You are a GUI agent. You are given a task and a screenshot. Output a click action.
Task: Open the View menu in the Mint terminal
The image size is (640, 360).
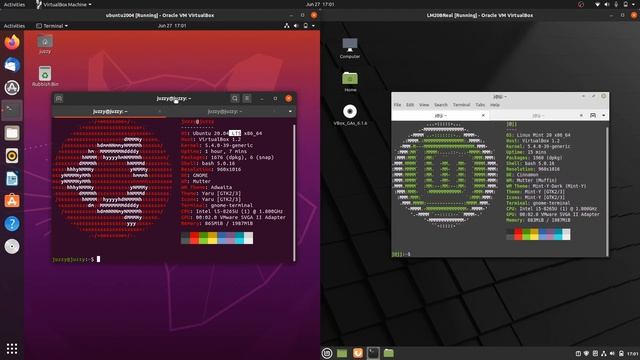coord(424,105)
